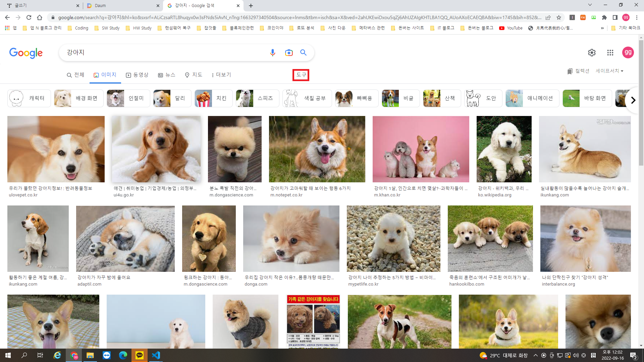Open the 컬렉션 saved collections
The height and width of the screenshot is (362, 644).
pyautogui.click(x=578, y=71)
